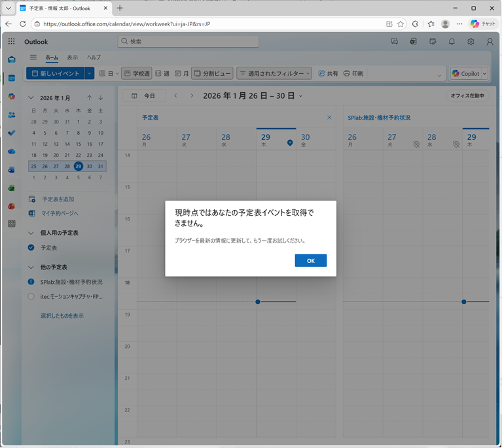The height and width of the screenshot is (448, 502).
Task: Expand the 新しいイベント dropdown arrow
Action: (x=90, y=74)
